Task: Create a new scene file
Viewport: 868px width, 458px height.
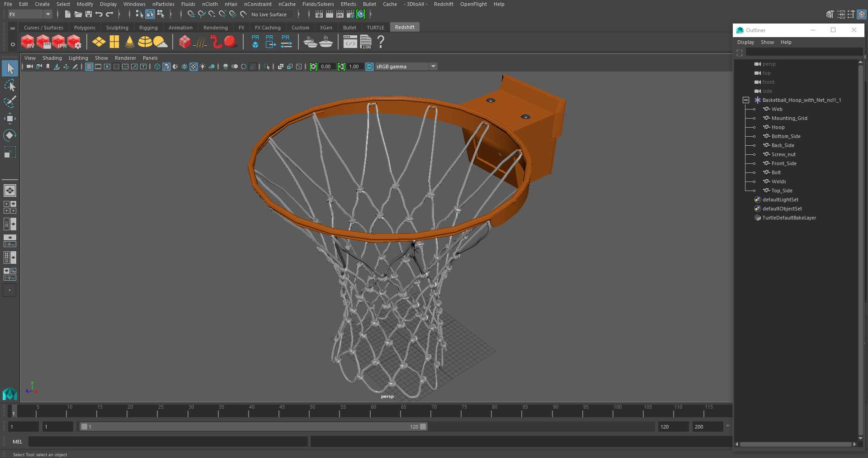Action: tap(67, 14)
